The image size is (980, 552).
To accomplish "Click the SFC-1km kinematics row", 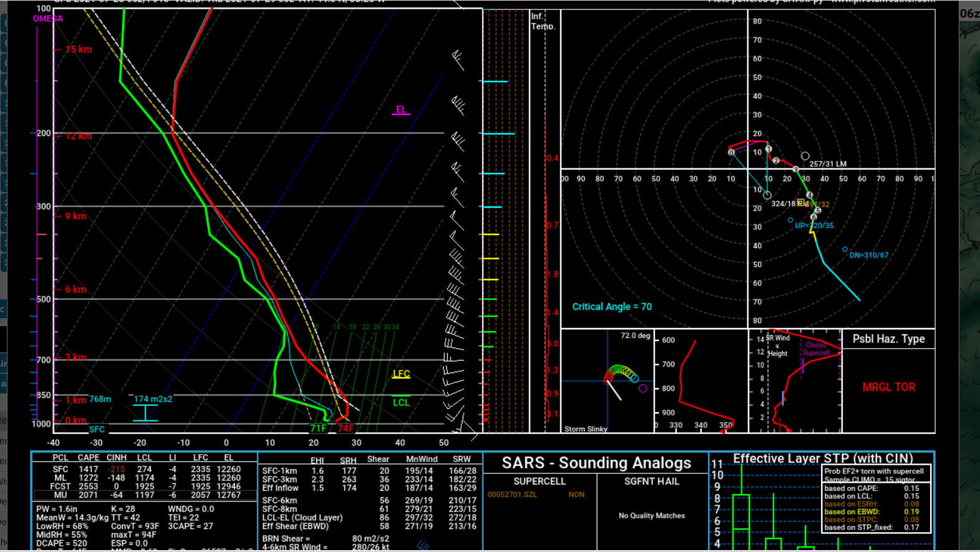I will pos(369,471).
